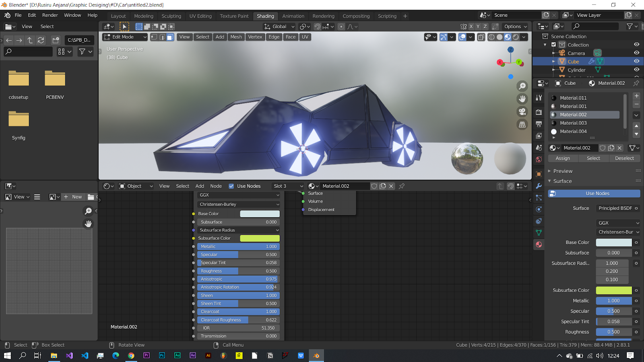Image resolution: width=644 pixels, height=362 pixels.
Task: Click the Subsurface Color green swatch
Action: point(260,238)
